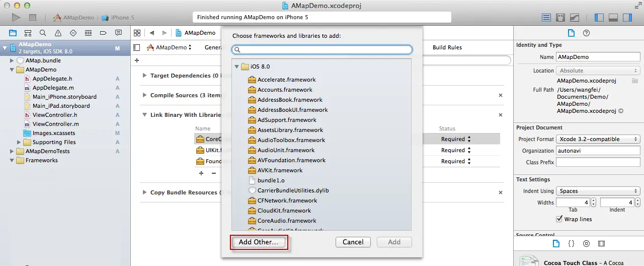Open the Test navigator diamond icon
644x266 pixels.
(x=73, y=33)
